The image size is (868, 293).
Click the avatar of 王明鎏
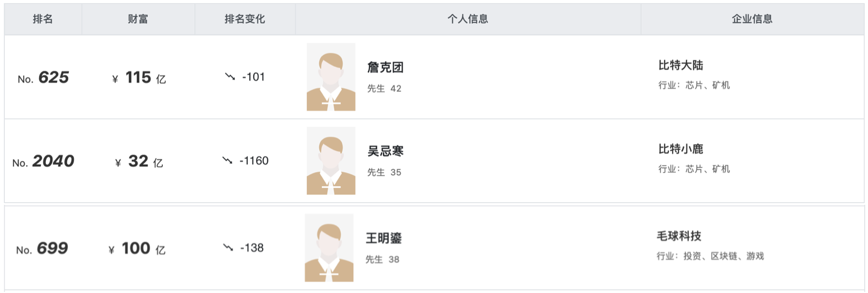pyautogui.click(x=329, y=248)
